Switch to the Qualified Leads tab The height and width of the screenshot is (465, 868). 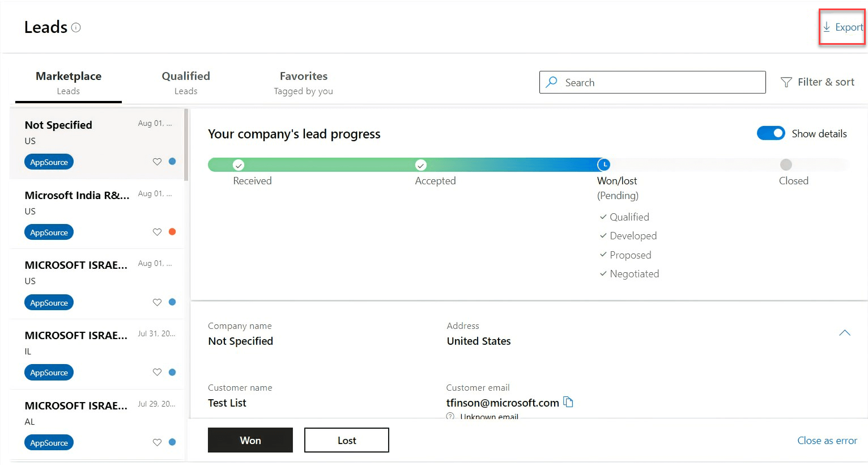(x=186, y=83)
